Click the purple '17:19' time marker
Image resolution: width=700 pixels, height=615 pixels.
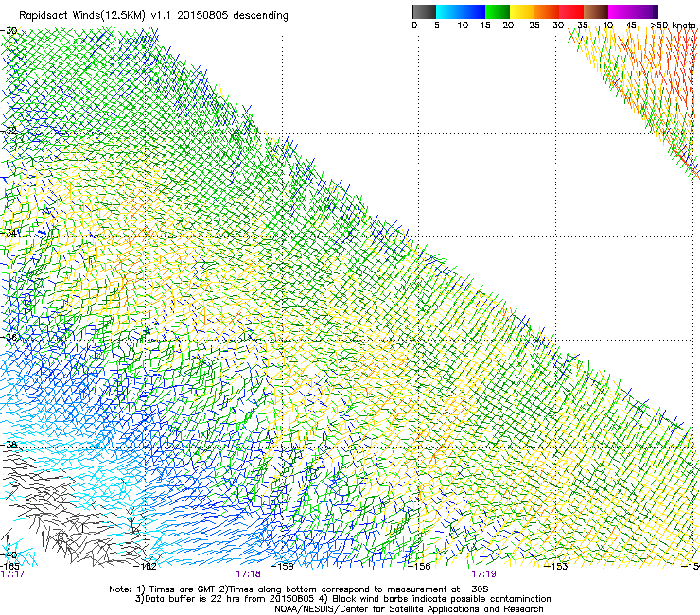[484, 574]
